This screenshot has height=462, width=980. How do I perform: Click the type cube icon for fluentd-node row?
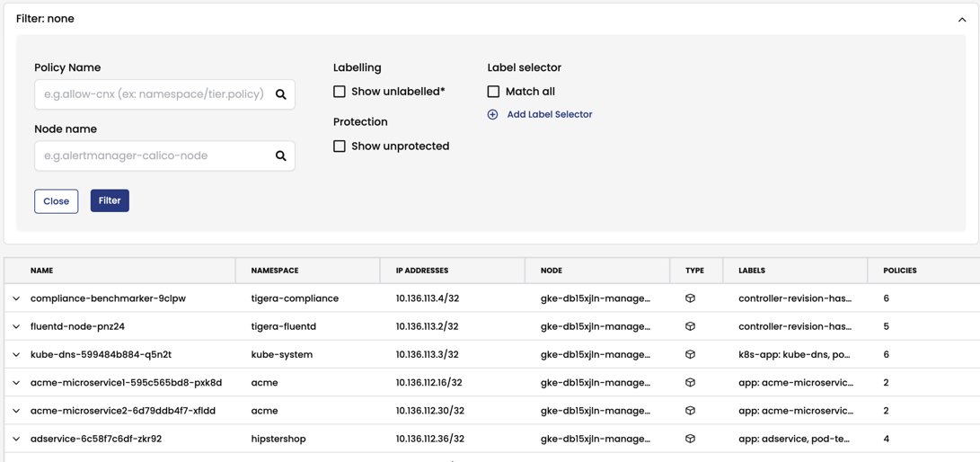pyautogui.click(x=690, y=326)
